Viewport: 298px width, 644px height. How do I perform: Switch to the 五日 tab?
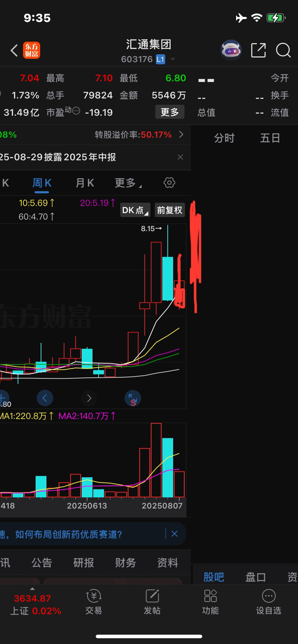[x=270, y=138]
